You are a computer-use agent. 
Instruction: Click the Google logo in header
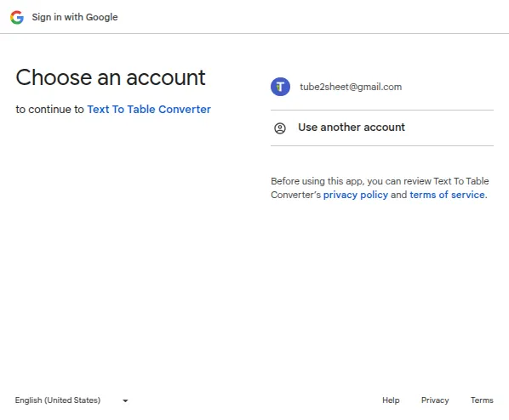click(17, 17)
